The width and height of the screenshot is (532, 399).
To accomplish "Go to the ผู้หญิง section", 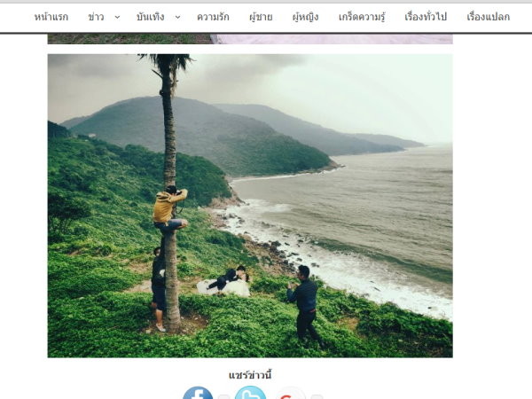I will (305, 17).
